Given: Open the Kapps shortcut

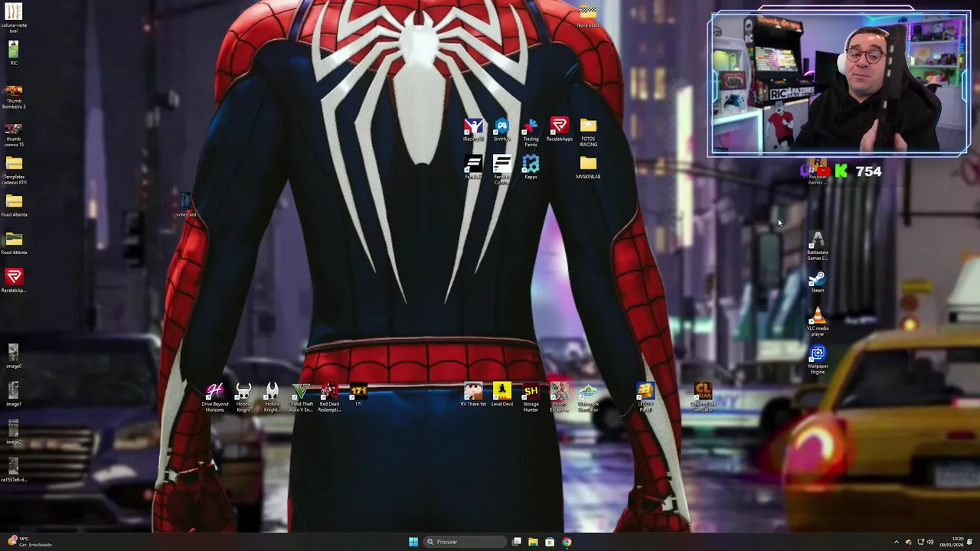Looking at the screenshot, I should tap(531, 168).
